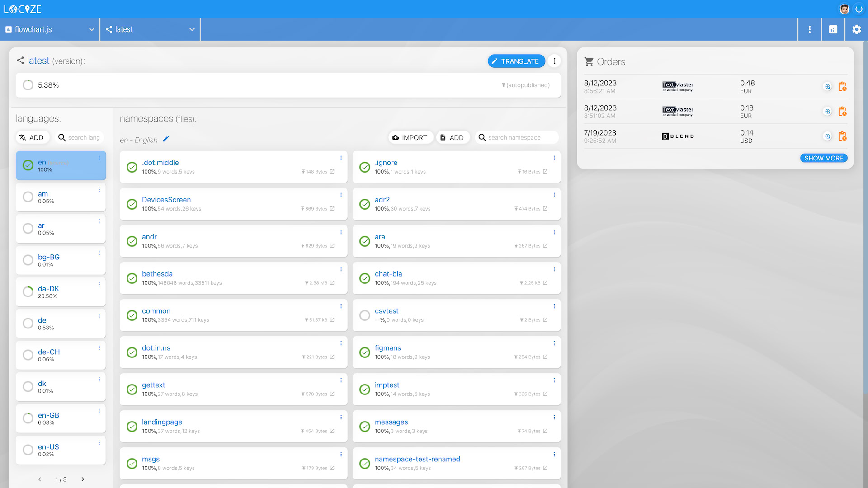The height and width of the screenshot is (488, 868).
Task: Click the blue magnify icon on the 8:56 TextMaster order
Action: 828,86
